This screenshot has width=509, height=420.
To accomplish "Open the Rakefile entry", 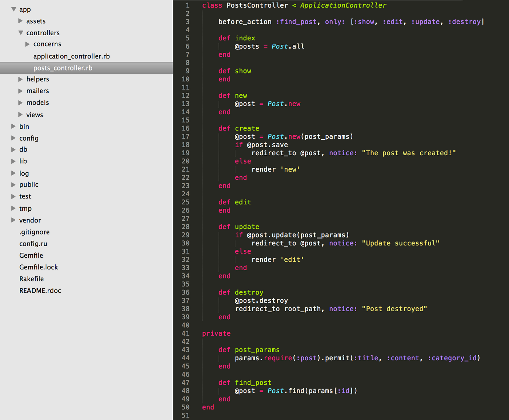I will tap(32, 279).
